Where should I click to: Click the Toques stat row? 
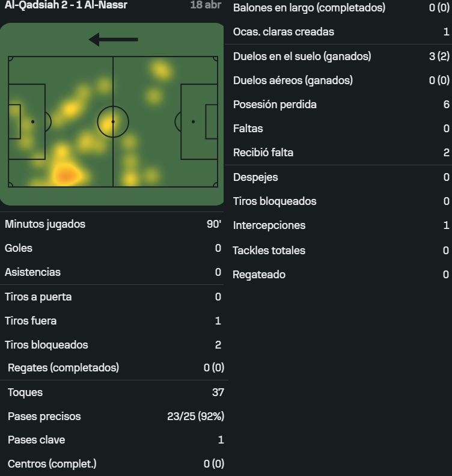tap(114, 392)
